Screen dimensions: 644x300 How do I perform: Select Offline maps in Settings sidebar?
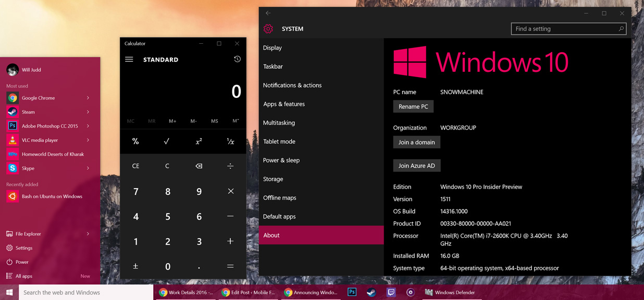(x=321, y=197)
